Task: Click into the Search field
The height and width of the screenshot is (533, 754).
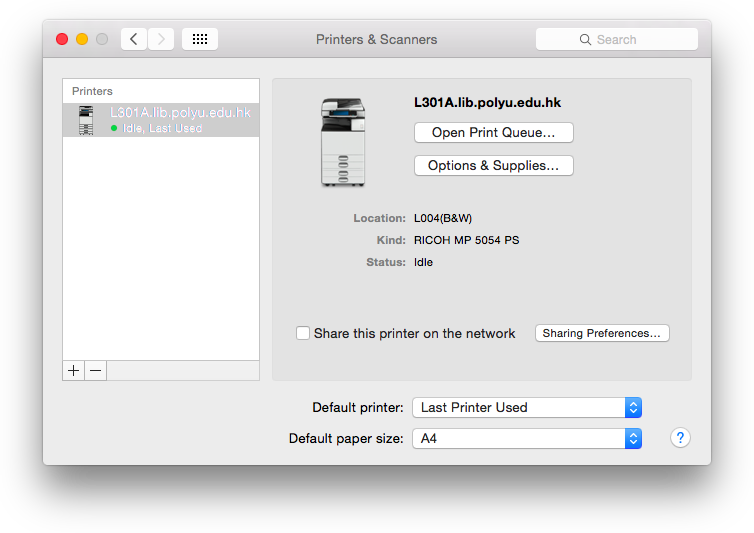Action: pyautogui.click(x=617, y=39)
